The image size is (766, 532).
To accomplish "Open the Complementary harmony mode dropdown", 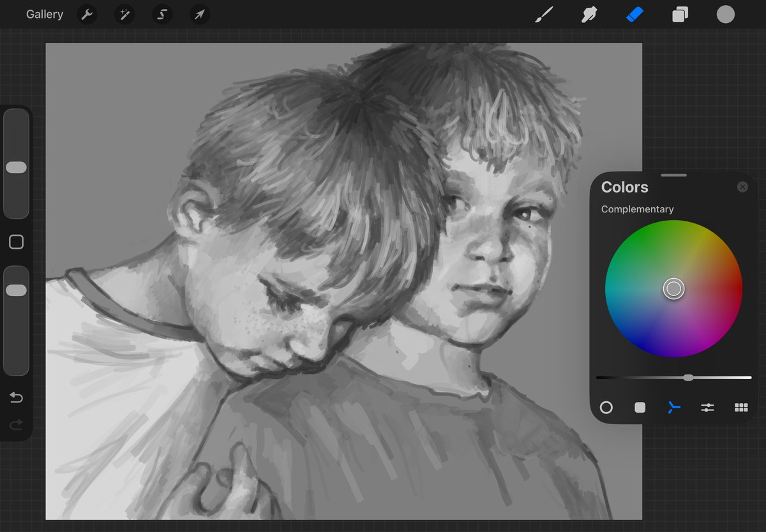I will [x=637, y=209].
